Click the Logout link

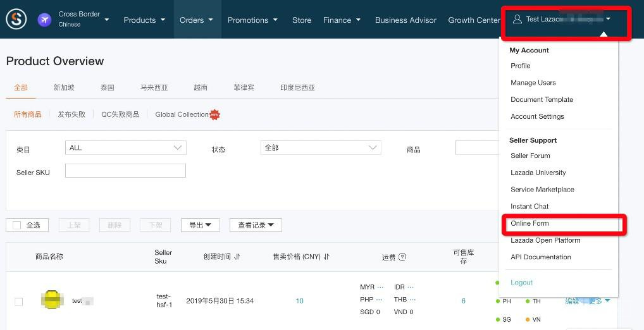click(x=521, y=283)
